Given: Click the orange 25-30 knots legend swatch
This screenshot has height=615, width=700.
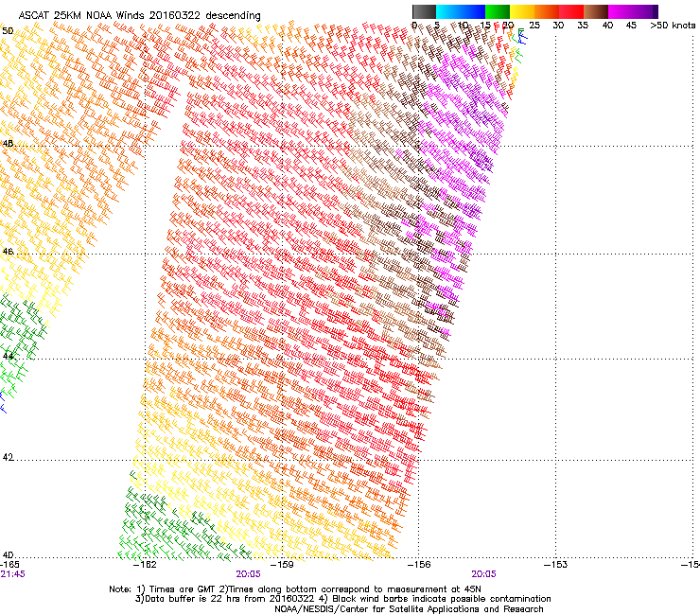Looking at the screenshot, I should pyautogui.click(x=547, y=11).
